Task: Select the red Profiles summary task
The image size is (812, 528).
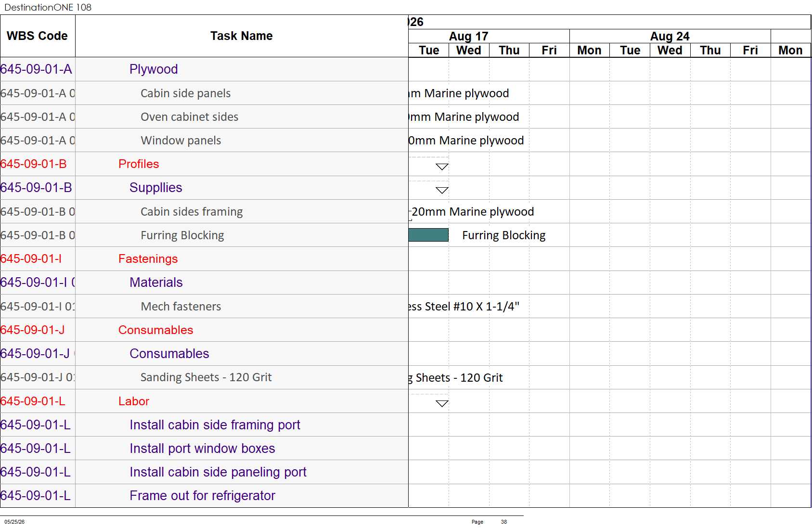Action: [139, 164]
